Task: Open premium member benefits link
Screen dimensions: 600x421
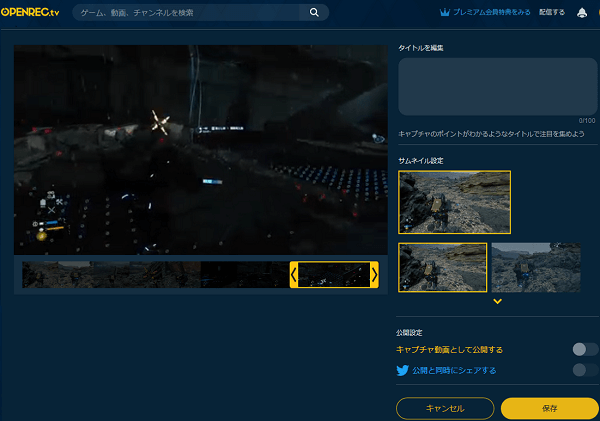Action: tap(492, 12)
